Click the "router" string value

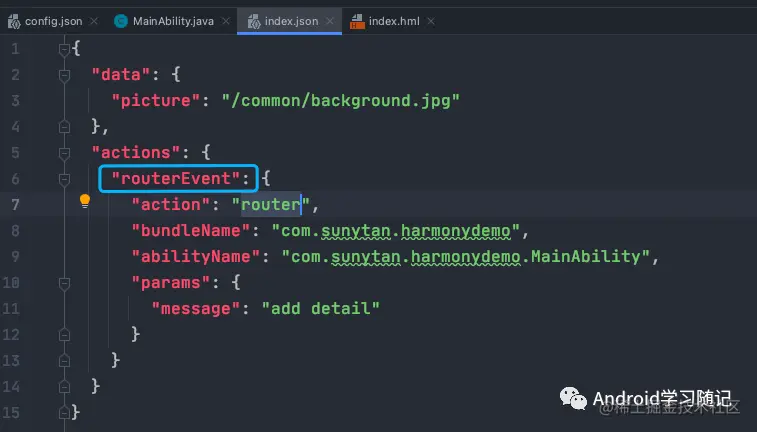click(x=271, y=205)
